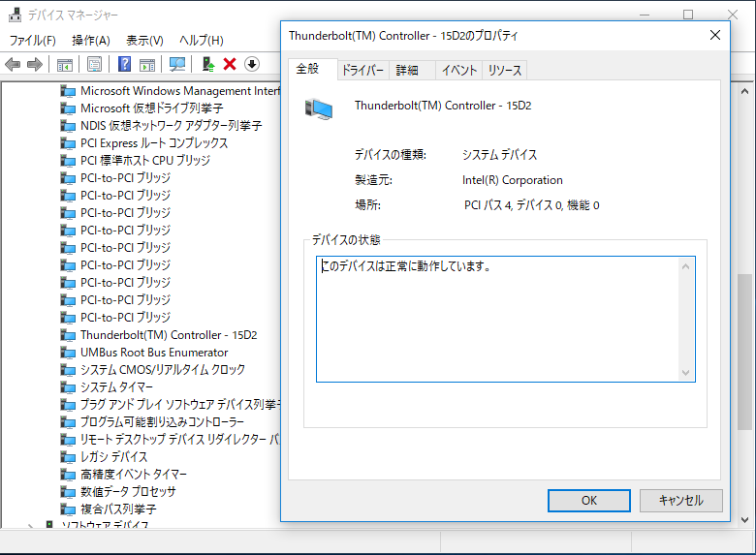756x555 pixels.
Task: Select リモート デスクトップ デバイス リダイレクター entry
Action: pos(180,440)
